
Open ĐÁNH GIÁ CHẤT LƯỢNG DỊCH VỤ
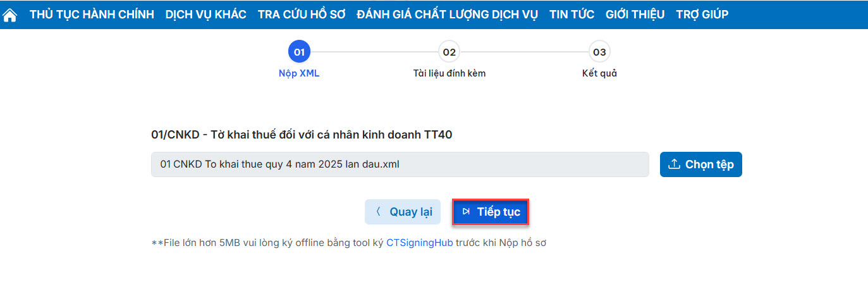pyautogui.click(x=448, y=15)
